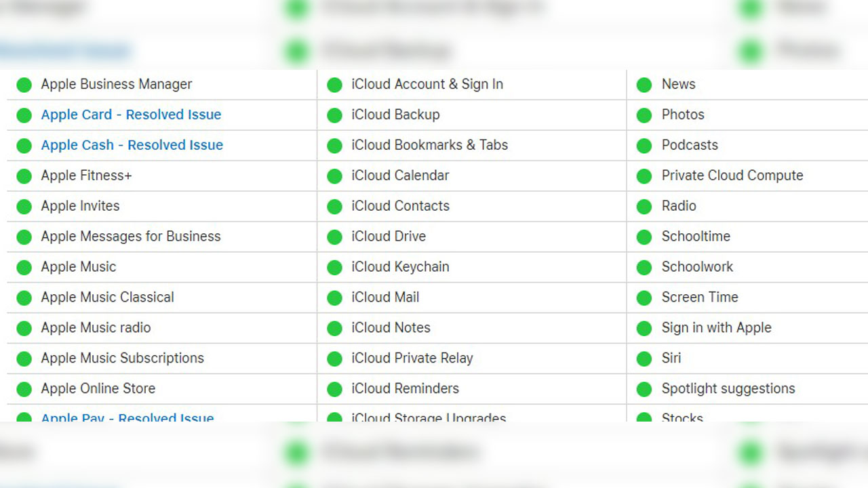Click the status dot beside Apple Online Store

tap(24, 389)
